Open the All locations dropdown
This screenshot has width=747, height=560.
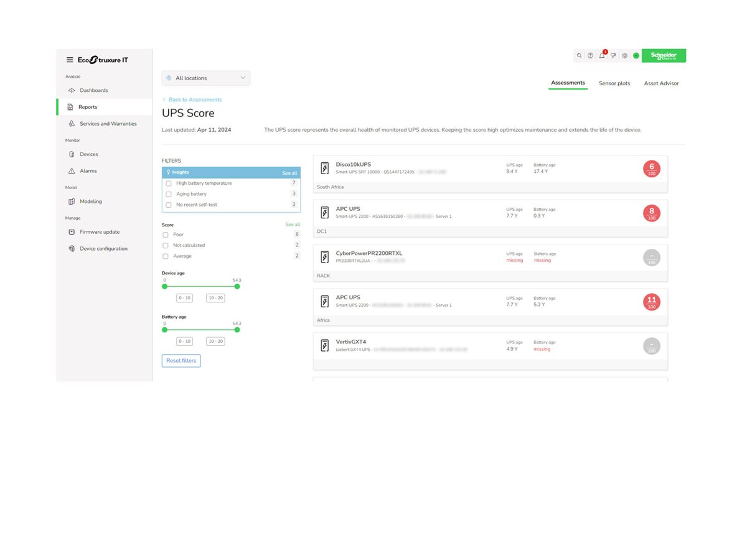pyautogui.click(x=205, y=78)
